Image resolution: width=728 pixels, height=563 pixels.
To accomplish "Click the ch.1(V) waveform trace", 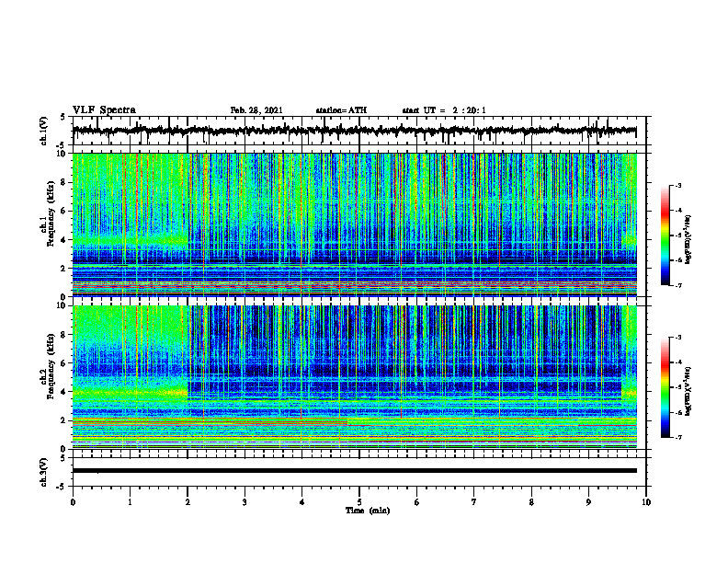I will click(354, 131).
